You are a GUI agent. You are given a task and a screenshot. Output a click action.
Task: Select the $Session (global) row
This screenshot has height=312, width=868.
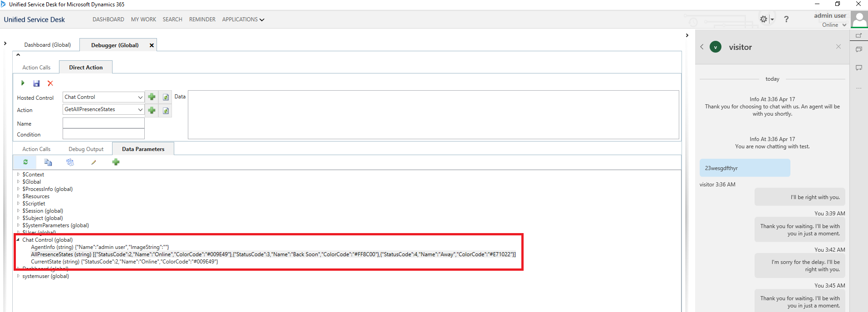click(43, 211)
